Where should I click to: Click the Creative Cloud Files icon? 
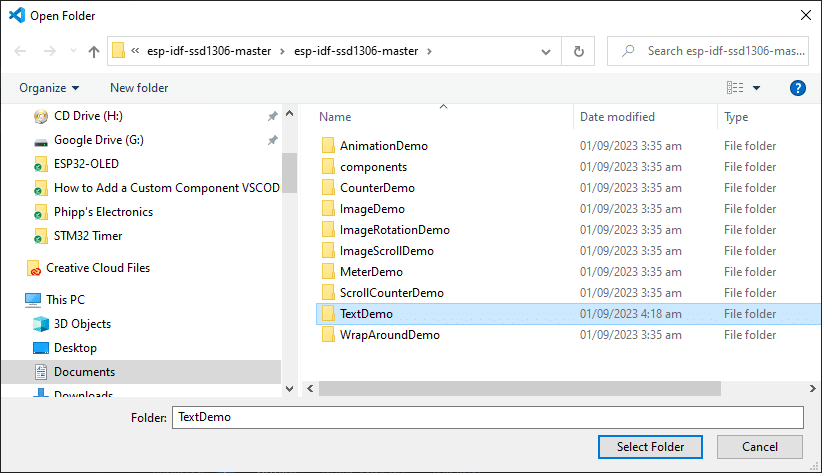34,268
